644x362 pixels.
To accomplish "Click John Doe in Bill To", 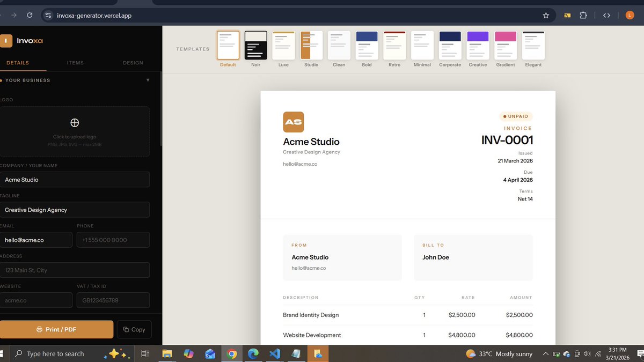I will [x=436, y=257].
